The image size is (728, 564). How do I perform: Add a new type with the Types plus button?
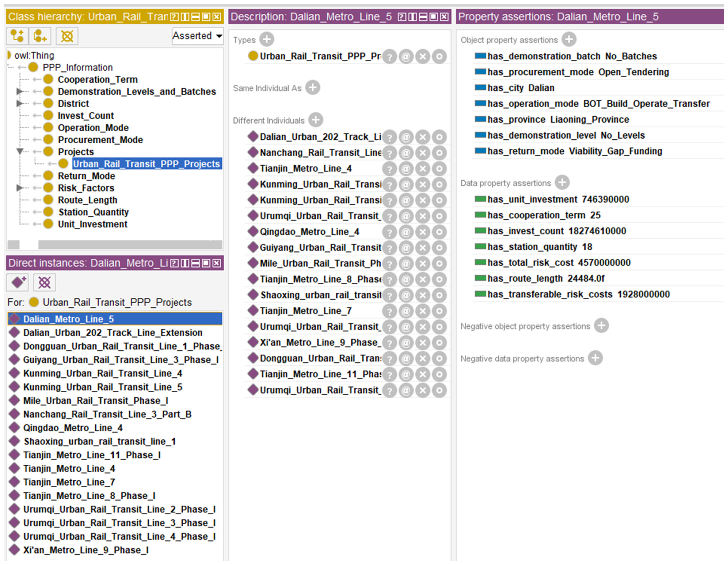click(x=267, y=39)
